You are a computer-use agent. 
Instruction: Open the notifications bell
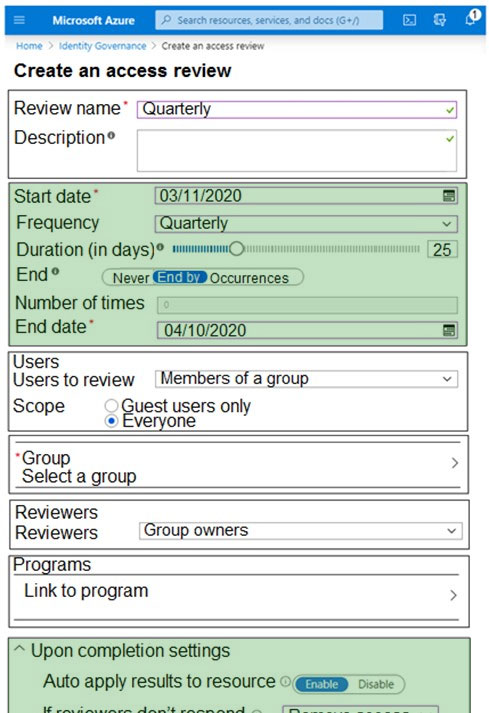pos(471,18)
